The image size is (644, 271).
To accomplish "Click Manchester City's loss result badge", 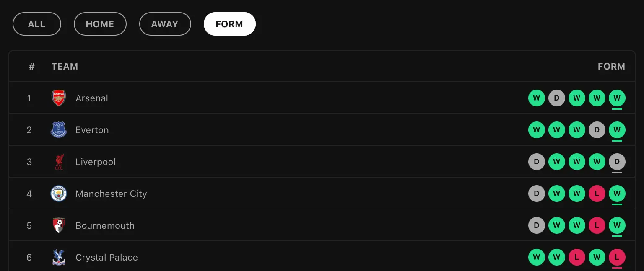I will pos(597,194).
